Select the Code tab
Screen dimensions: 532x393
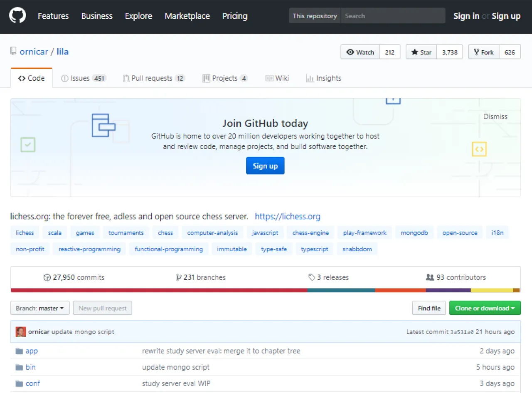(x=32, y=78)
